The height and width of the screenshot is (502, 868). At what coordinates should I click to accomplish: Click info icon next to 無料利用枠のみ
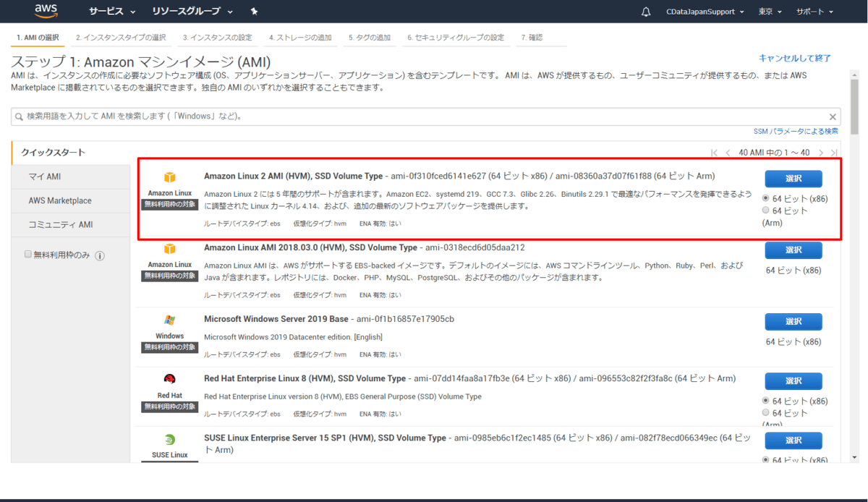coord(100,255)
